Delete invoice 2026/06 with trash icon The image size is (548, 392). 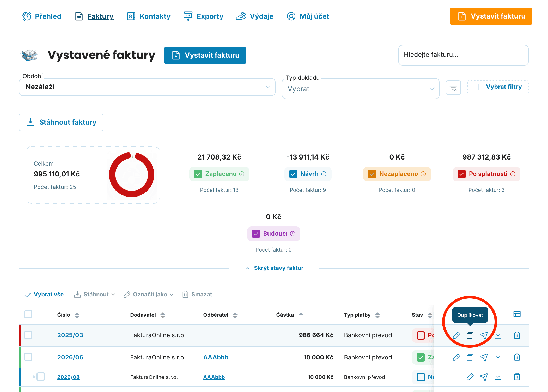(x=517, y=357)
